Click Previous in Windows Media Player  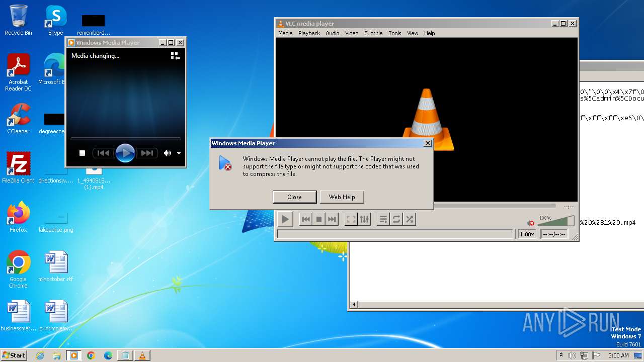coord(103,153)
